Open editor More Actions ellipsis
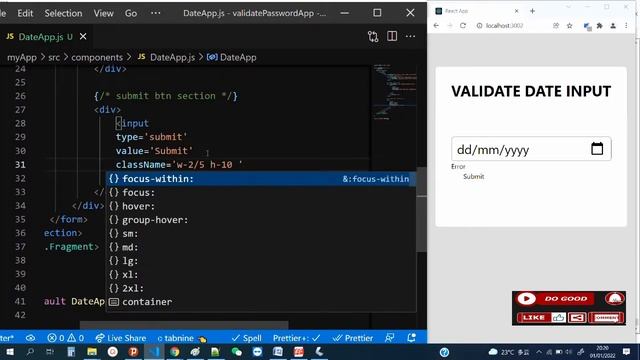Image resolution: width=640 pixels, height=360 pixels. [x=410, y=36]
